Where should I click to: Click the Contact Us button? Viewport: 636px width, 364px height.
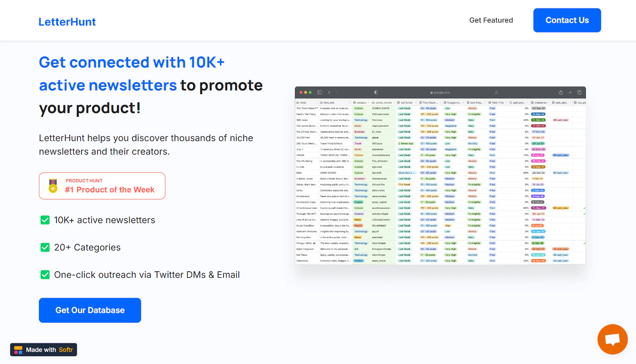coord(567,20)
